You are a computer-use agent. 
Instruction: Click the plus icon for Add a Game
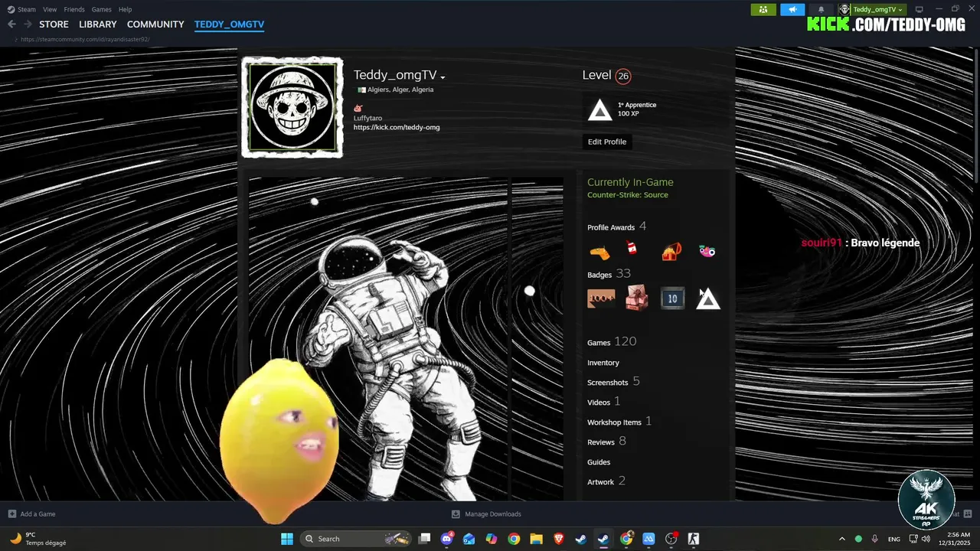tap(11, 514)
